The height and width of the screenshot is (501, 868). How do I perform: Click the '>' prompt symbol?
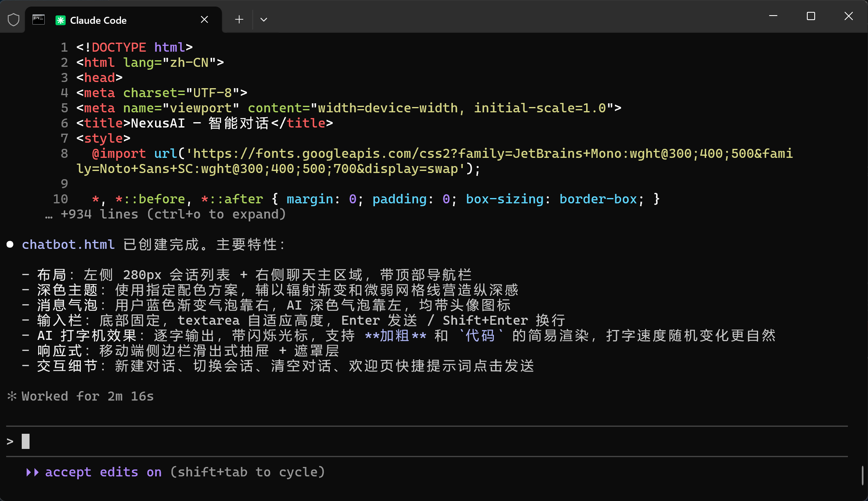[x=10, y=442]
